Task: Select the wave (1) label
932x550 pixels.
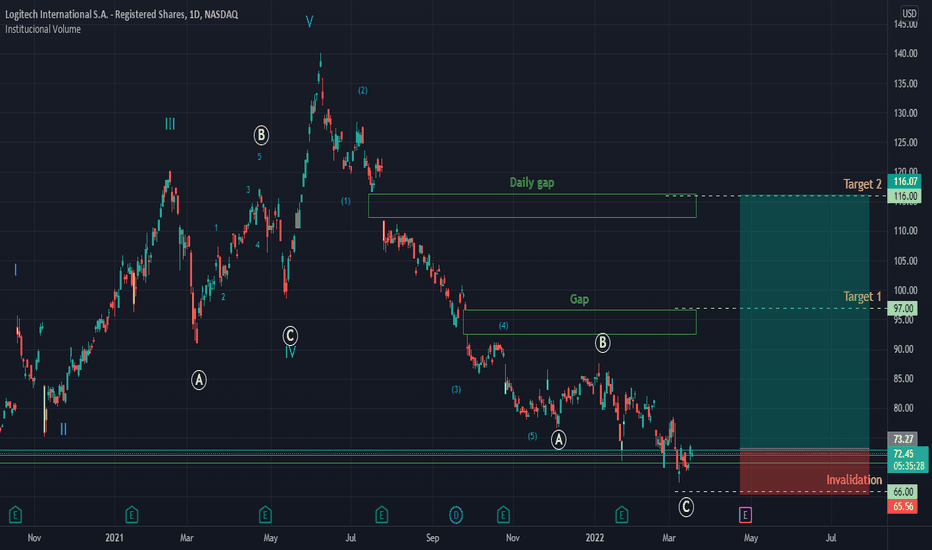Action: (345, 201)
